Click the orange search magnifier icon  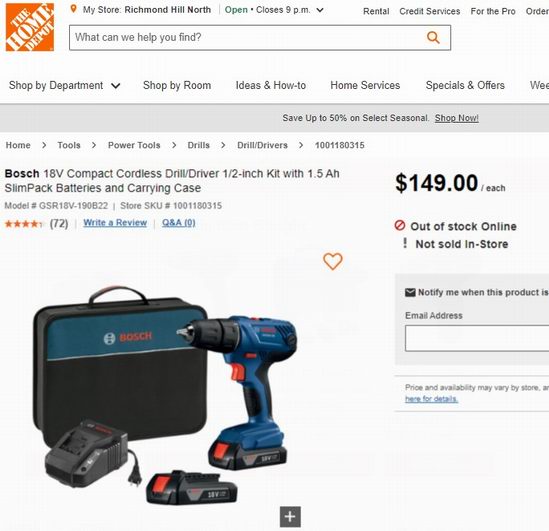[433, 37]
